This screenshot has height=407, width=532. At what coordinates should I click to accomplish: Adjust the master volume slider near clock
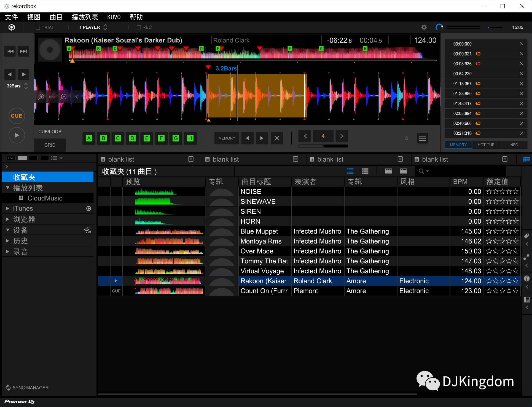(495, 28)
